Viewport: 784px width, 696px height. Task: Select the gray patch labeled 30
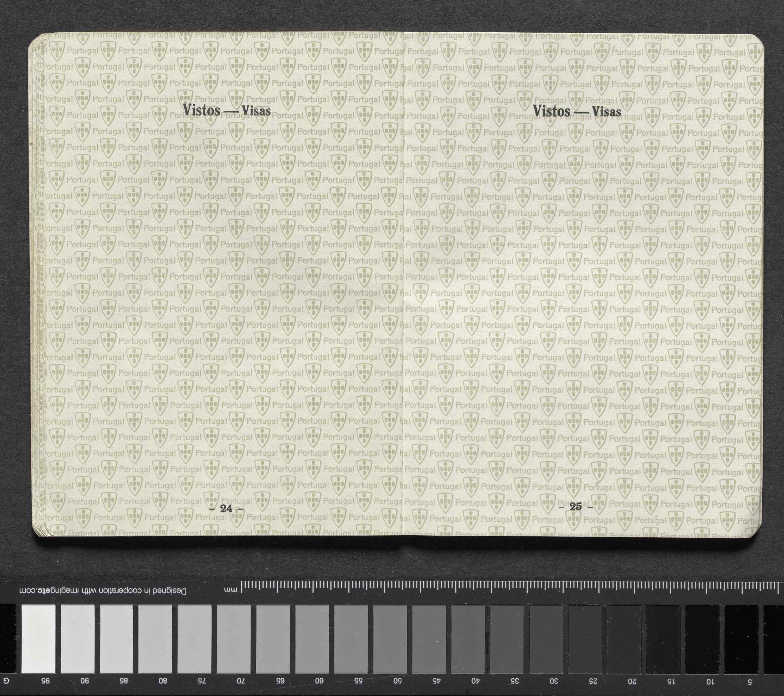(x=546, y=639)
